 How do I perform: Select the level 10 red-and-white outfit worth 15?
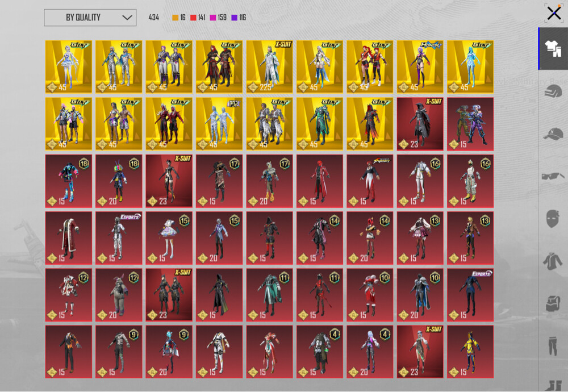coord(370,294)
